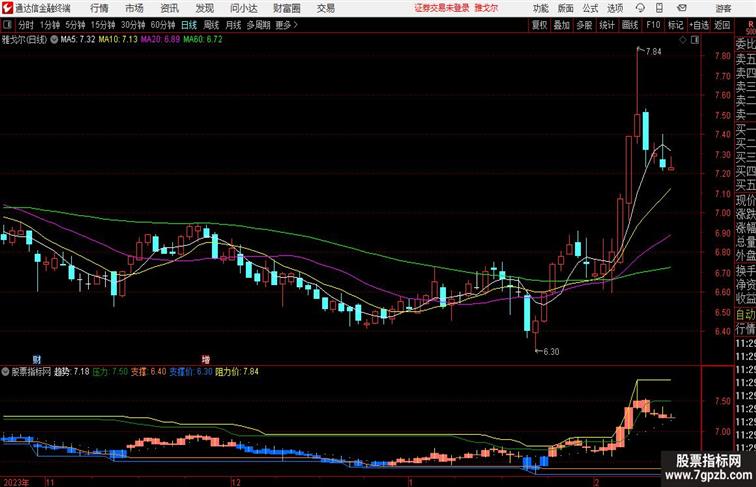This screenshot has width=756, height=487.
Task: Click the 返回 button
Action: 722,25
